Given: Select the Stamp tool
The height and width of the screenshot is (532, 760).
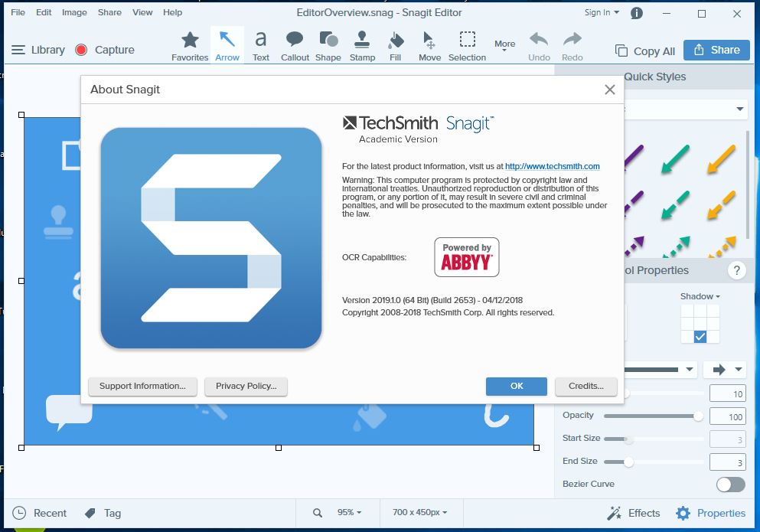Looking at the screenshot, I should point(362,46).
